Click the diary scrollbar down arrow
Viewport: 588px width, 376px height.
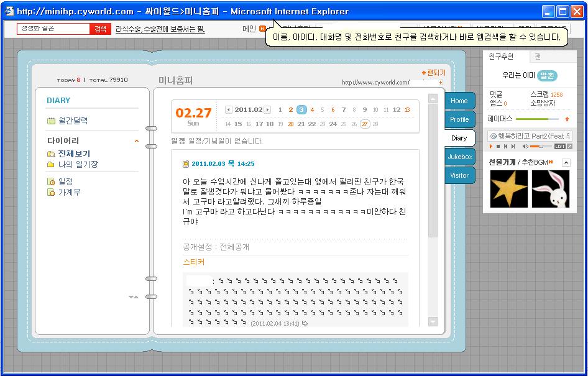point(433,322)
